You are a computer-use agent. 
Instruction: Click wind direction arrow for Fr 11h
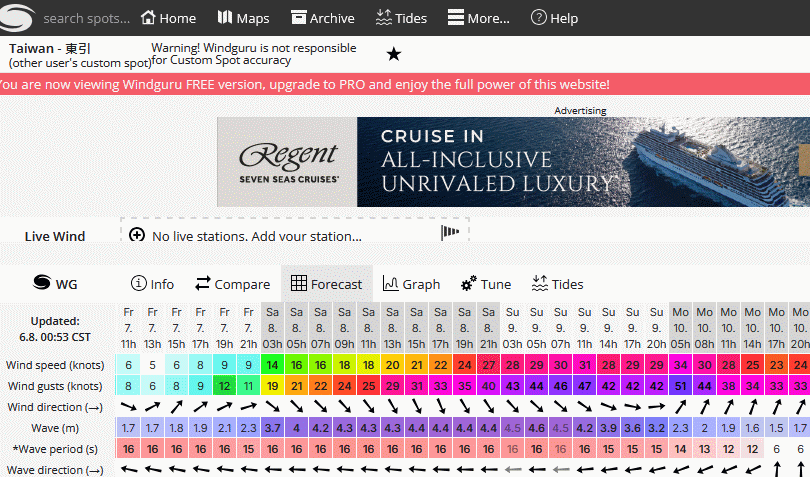click(x=129, y=407)
